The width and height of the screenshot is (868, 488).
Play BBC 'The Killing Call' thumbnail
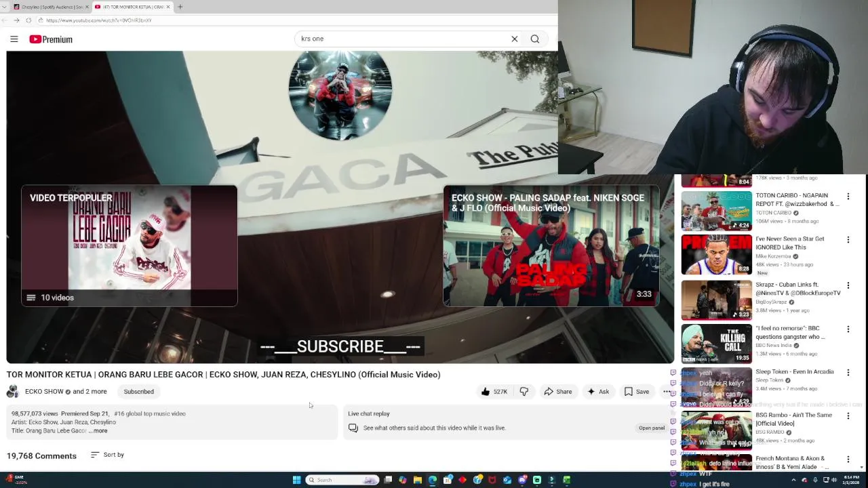coord(717,344)
